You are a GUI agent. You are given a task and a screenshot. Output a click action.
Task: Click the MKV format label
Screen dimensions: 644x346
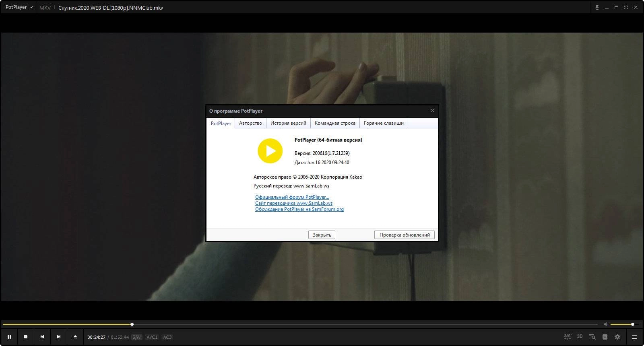pyautogui.click(x=45, y=8)
